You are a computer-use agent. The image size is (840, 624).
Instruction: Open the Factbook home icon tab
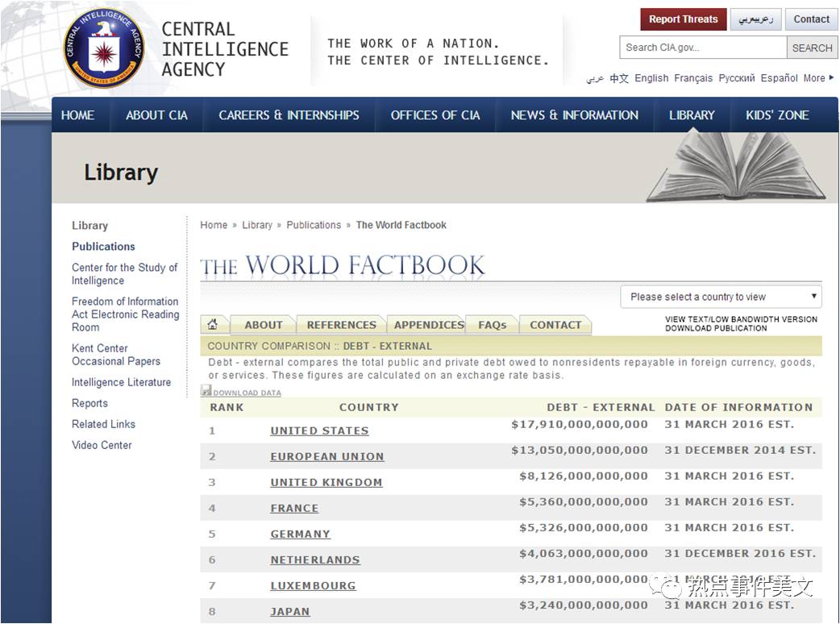pyautogui.click(x=213, y=324)
